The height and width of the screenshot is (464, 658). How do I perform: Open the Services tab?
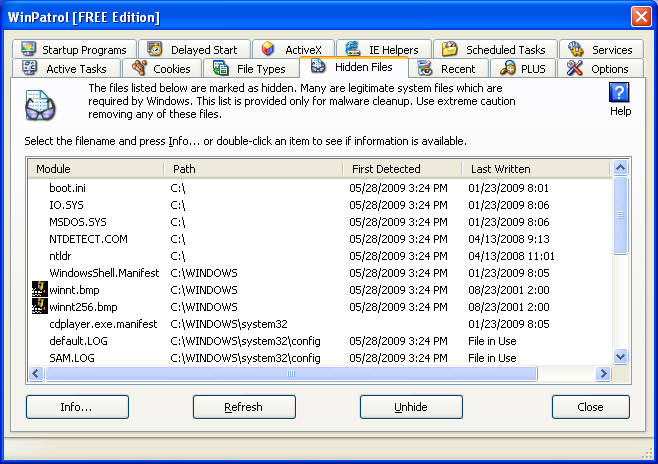coord(600,49)
